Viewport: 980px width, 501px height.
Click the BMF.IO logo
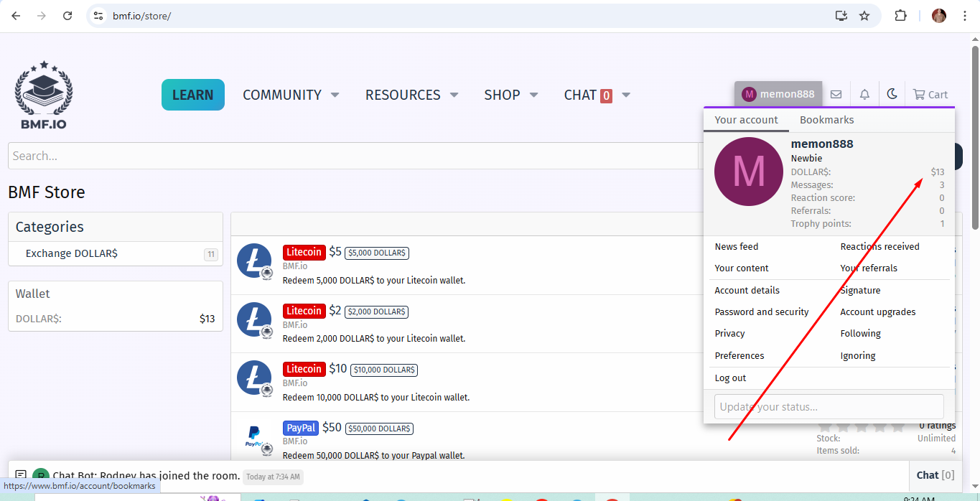coord(44,95)
